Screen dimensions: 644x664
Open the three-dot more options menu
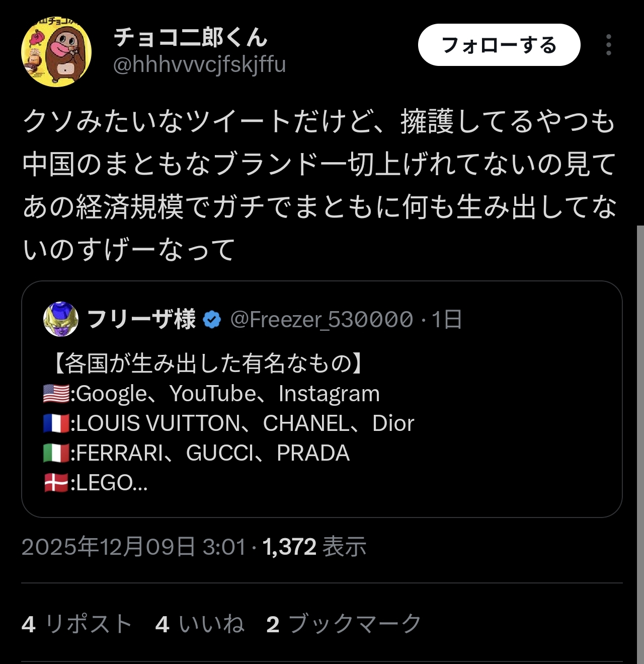(x=609, y=45)
